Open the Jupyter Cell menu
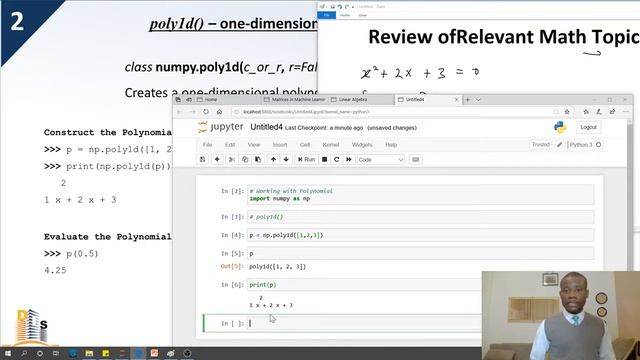640x360 pixels. [305, 145]
